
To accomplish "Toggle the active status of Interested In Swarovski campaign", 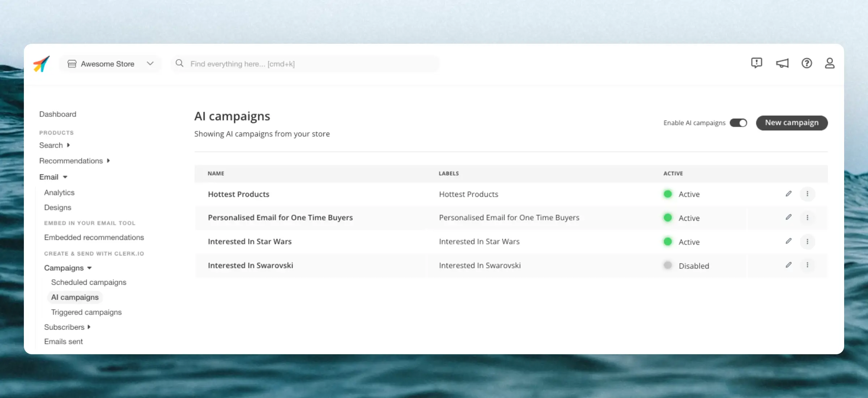I will click(668, 265).
